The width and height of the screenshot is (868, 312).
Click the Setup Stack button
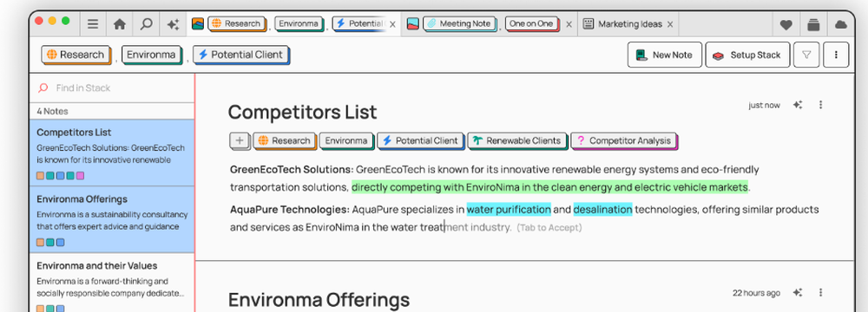pyautogui.click(x=747, y=55)
